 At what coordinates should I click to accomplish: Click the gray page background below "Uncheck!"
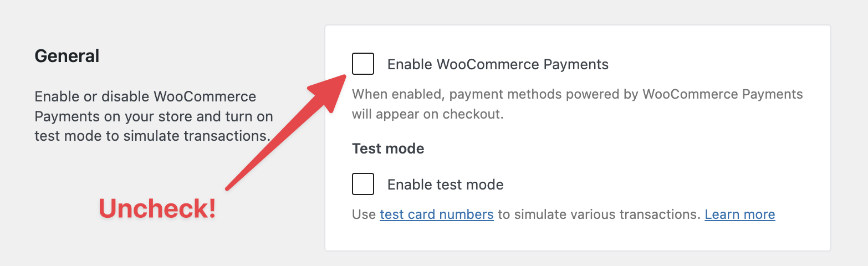click(157, 244)
